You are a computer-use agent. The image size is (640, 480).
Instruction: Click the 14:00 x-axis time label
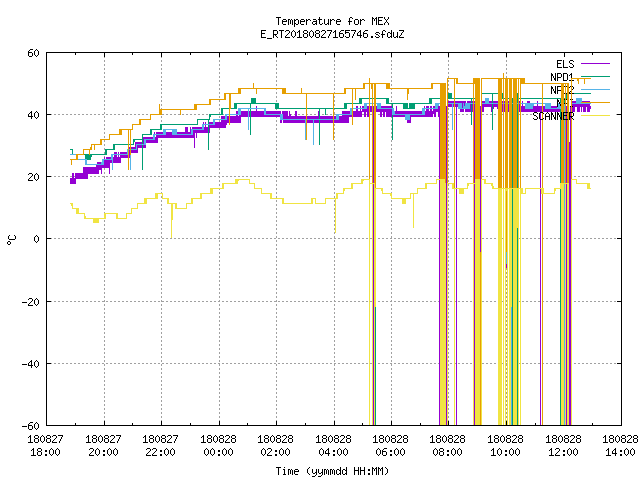click(620, 452)
